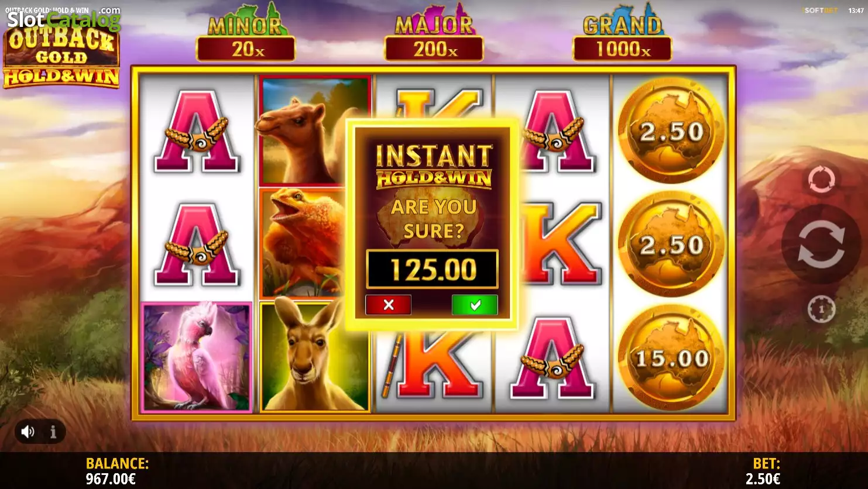Click the Bet 2.50€ amount
Image resolution: width=868 pixels, height=489 pixels.
pos(763,479)
